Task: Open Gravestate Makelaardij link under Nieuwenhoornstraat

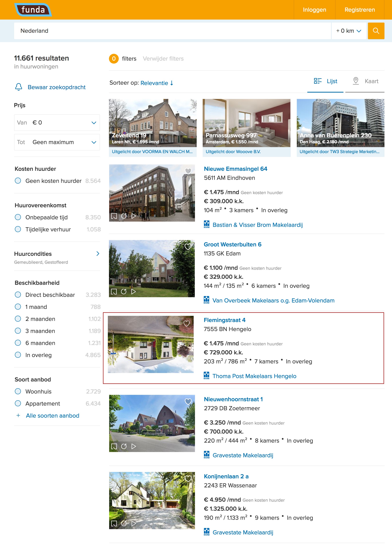Action: click(243, 455)
